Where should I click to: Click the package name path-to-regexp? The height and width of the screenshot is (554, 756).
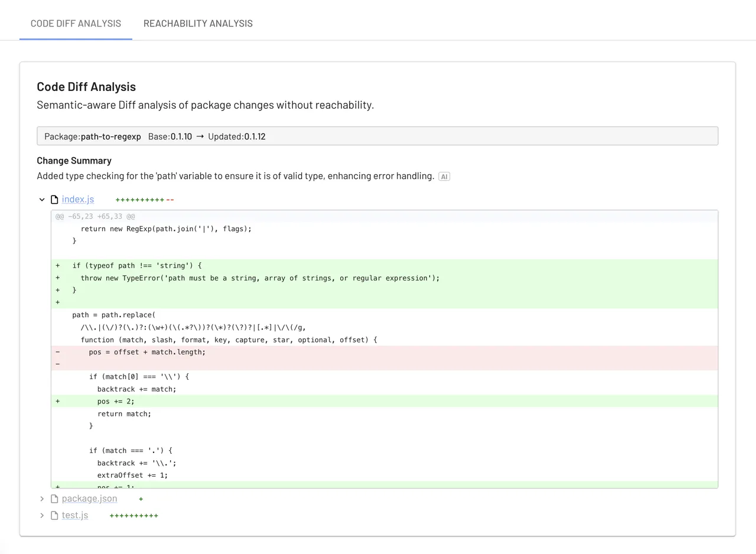point(111,136)
